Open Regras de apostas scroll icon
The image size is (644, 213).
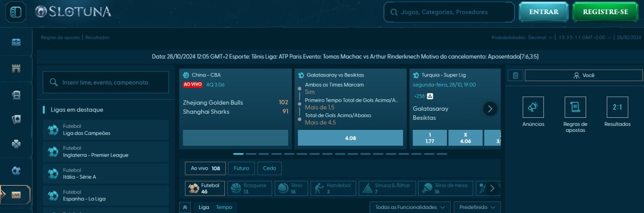[x=575, y=107]
